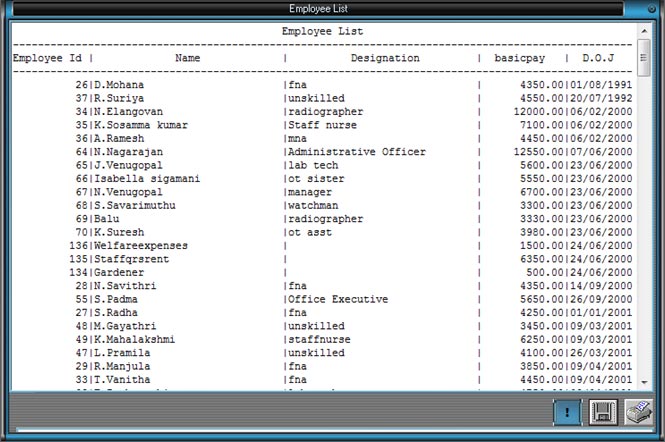This screenshot has height=442, width=665.
Task: Click the name 'A.Ramesh'
Action: click(119, 139)
